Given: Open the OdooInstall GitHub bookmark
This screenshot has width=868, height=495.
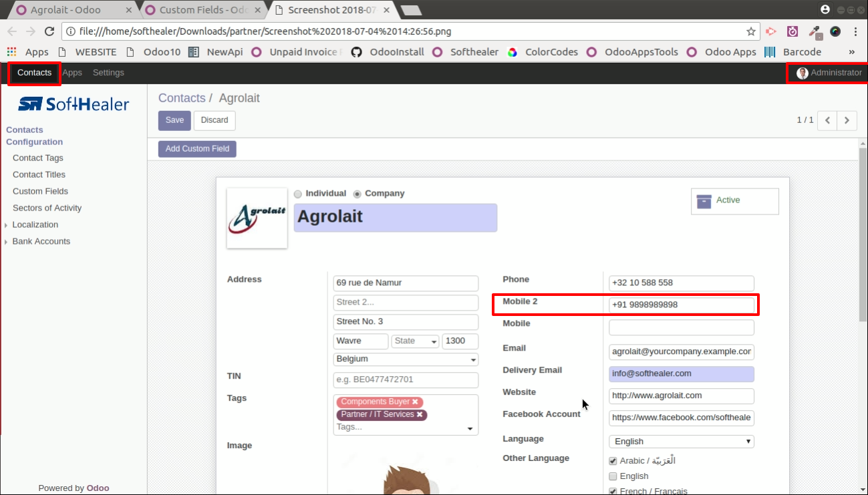Looking at the screenshot, I should pos(388,52).
